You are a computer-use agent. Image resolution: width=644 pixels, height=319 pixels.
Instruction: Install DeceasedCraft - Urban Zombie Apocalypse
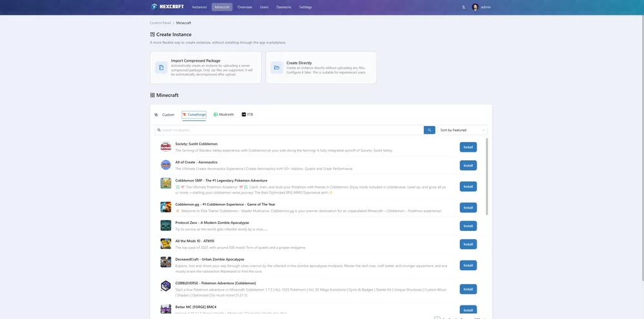(x=468, y=265)
